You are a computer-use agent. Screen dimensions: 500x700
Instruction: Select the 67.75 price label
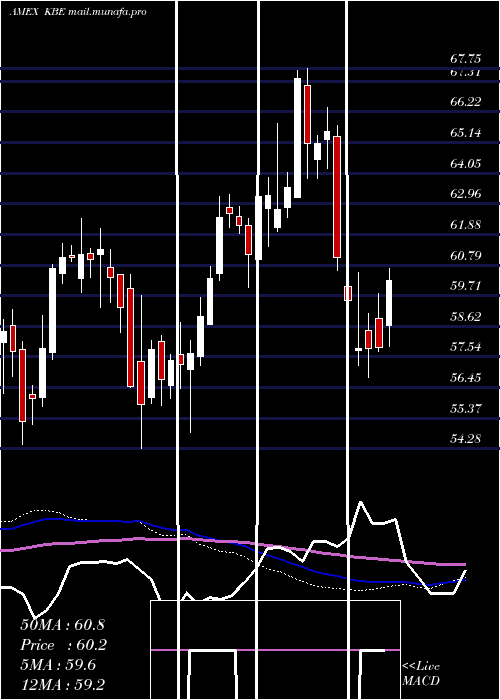(466, 58)
